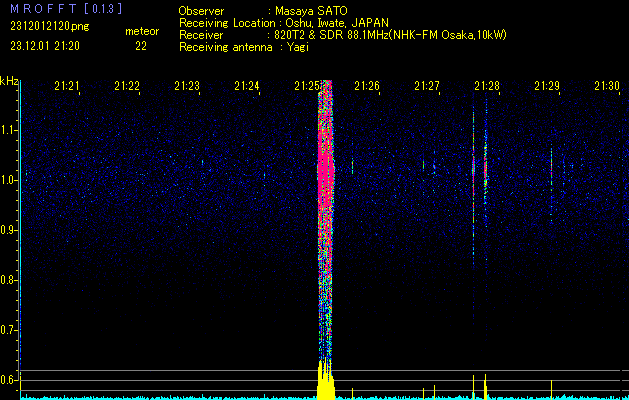Click the Yagi antenna text
629x400 pixels.
(x=298, y=47)
